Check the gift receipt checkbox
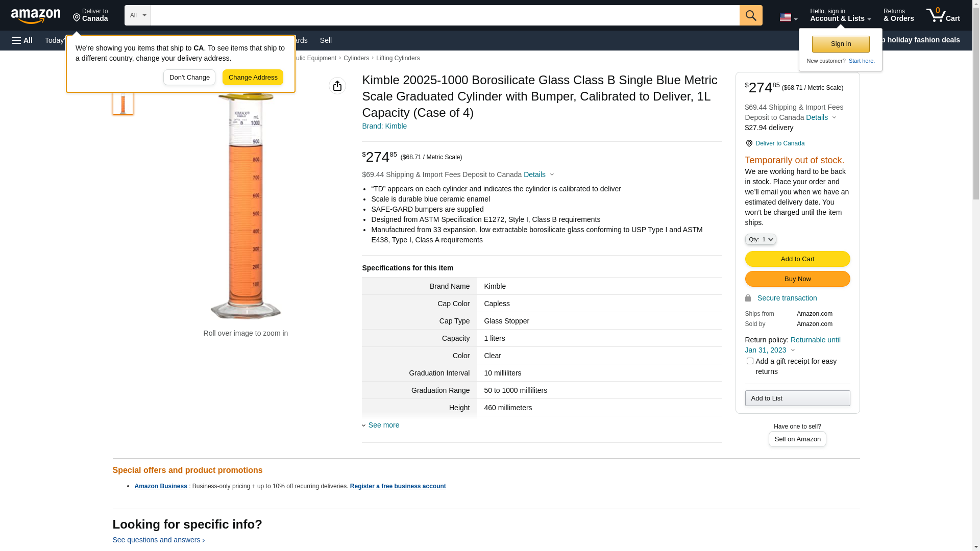 (750, 361)
